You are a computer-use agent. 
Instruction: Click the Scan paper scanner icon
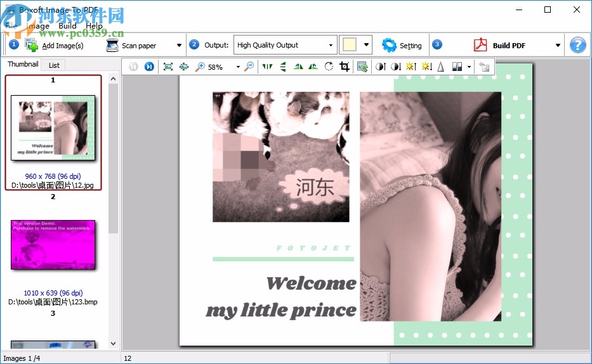click(x=112, y=45)
